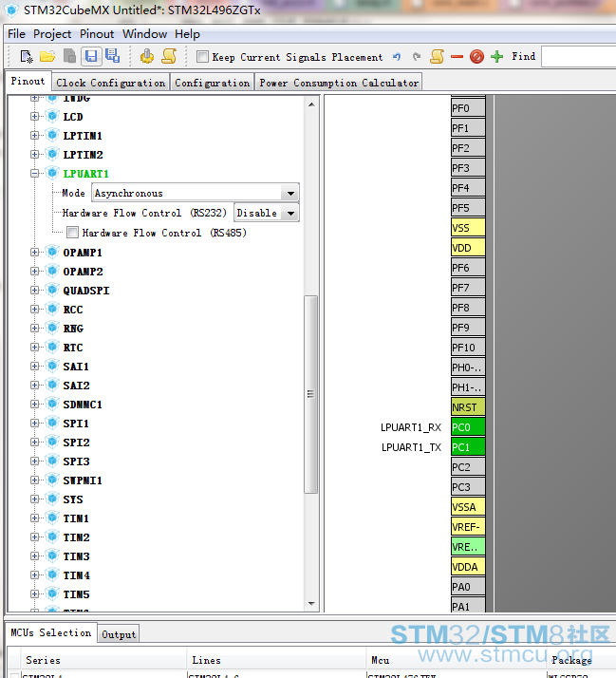Collapse the LPUART1 tree node
The image size is (616, 678).
pos(34,174)
